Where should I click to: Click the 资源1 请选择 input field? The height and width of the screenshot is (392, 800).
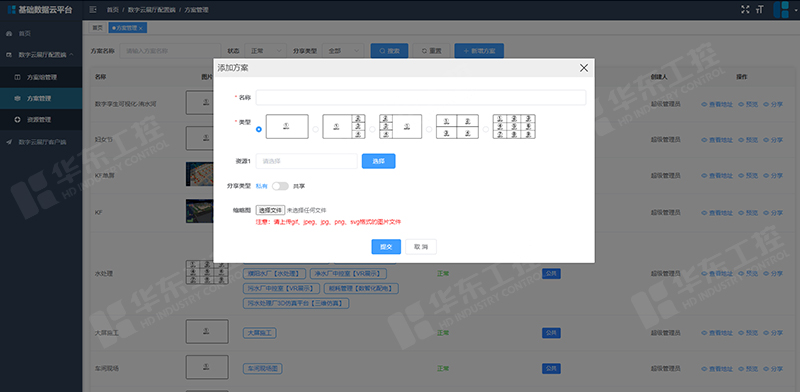(306, 161)
